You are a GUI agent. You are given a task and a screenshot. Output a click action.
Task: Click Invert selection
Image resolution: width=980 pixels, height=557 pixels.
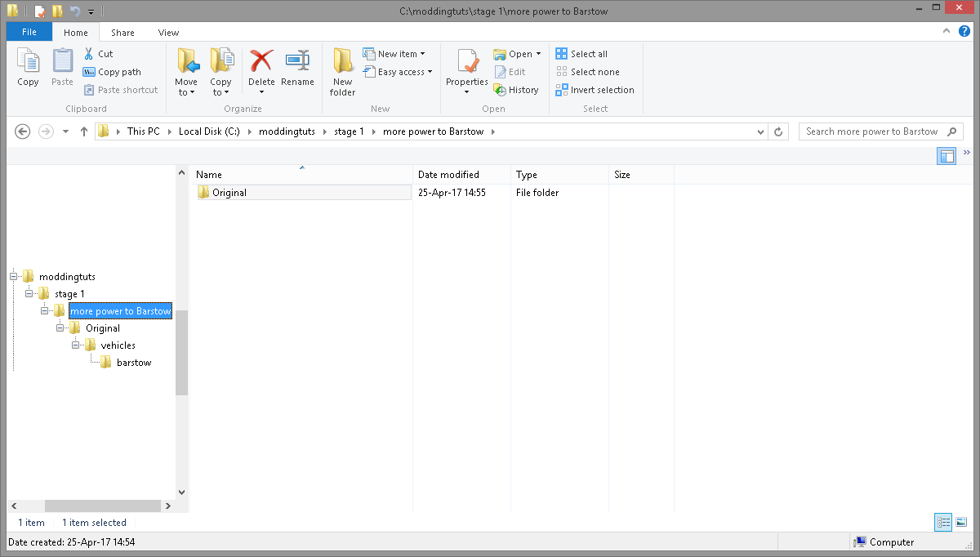point(595,90)
